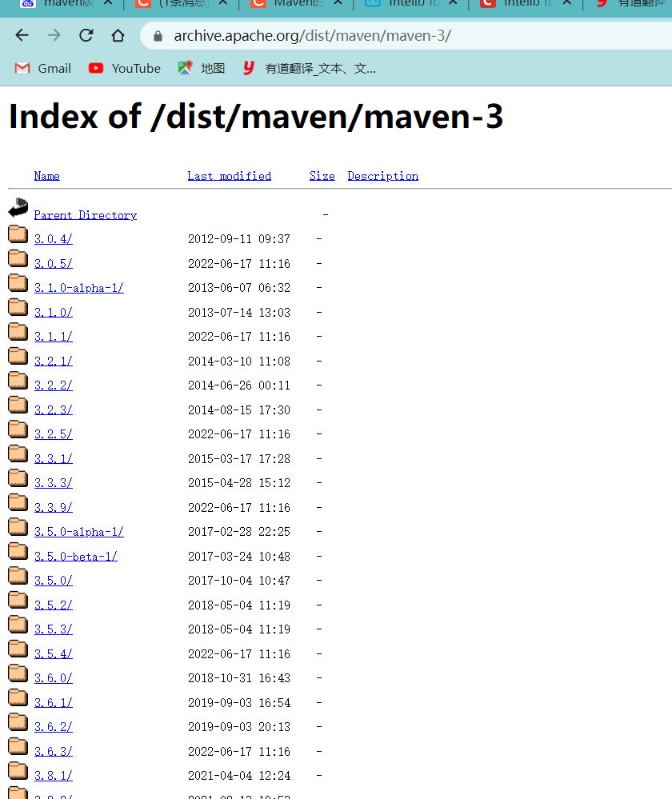Select the date 2021-04-04 12:24
This screenshot has height=799, width=672.
(x=239, y=776)
